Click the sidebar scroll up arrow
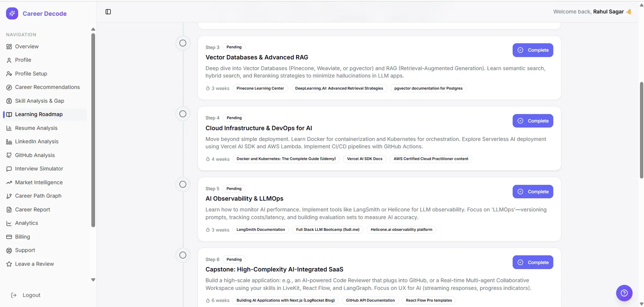 point(93,29)
